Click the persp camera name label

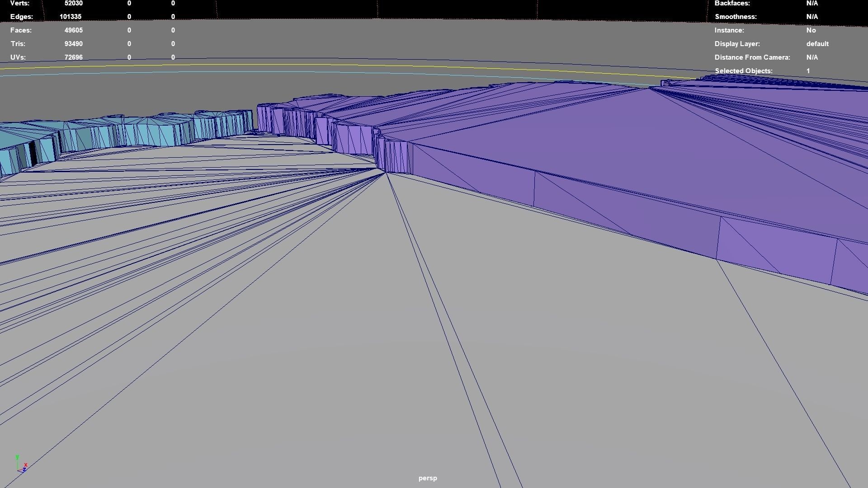427,478
